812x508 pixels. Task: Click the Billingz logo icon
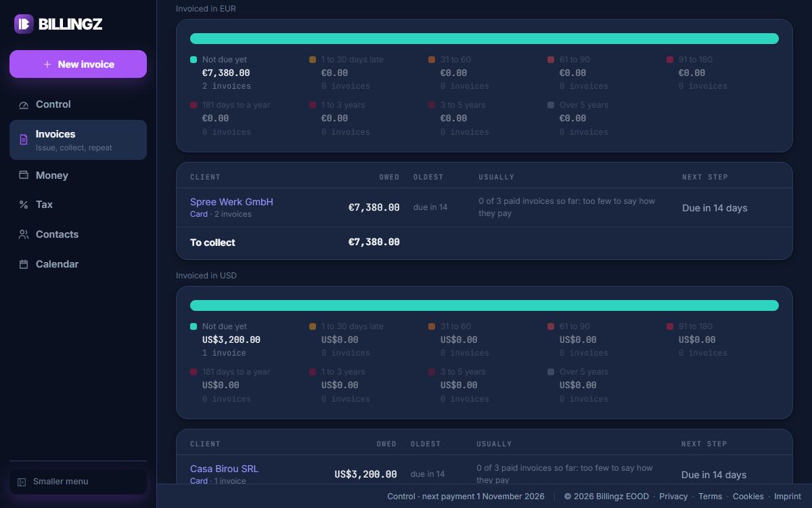24,24
